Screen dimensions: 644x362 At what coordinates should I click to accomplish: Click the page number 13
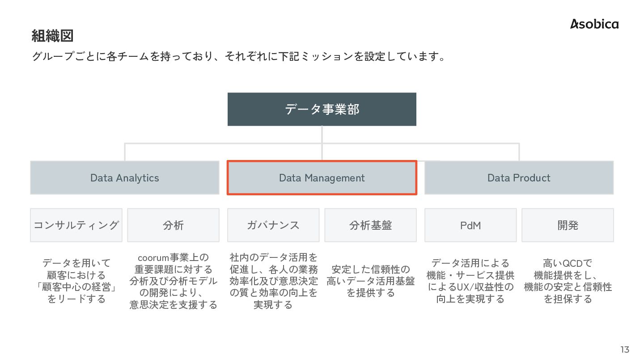(624, 349)
